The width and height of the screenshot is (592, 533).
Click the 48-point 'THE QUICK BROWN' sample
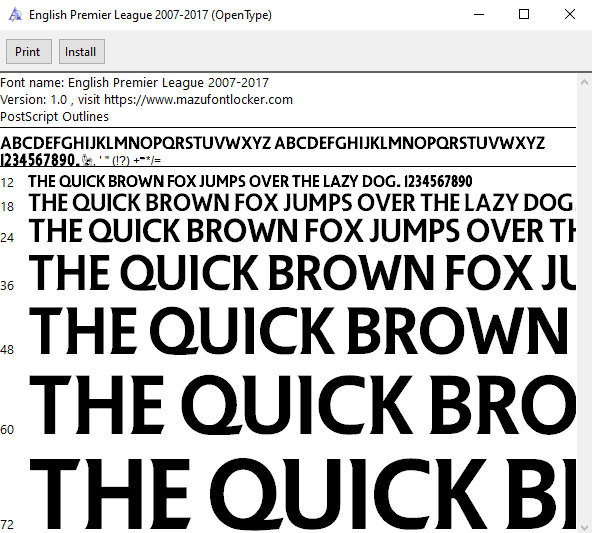[x=298, y=331]
